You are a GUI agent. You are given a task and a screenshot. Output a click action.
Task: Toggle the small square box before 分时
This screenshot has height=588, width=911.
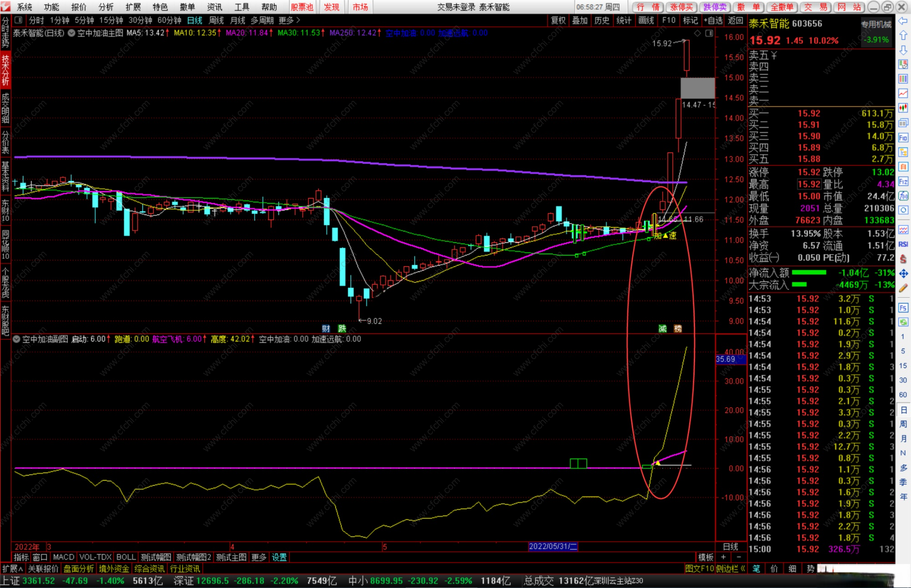(18, 20)
